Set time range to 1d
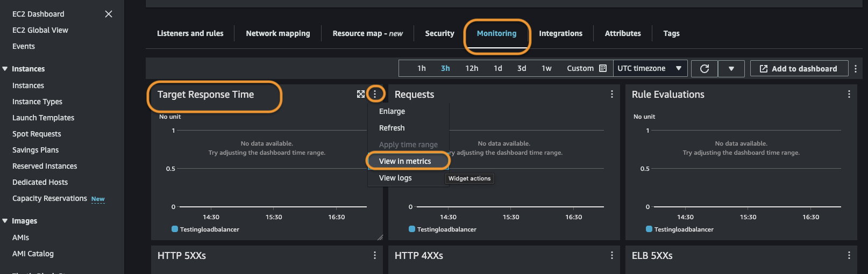 [498, 68]
